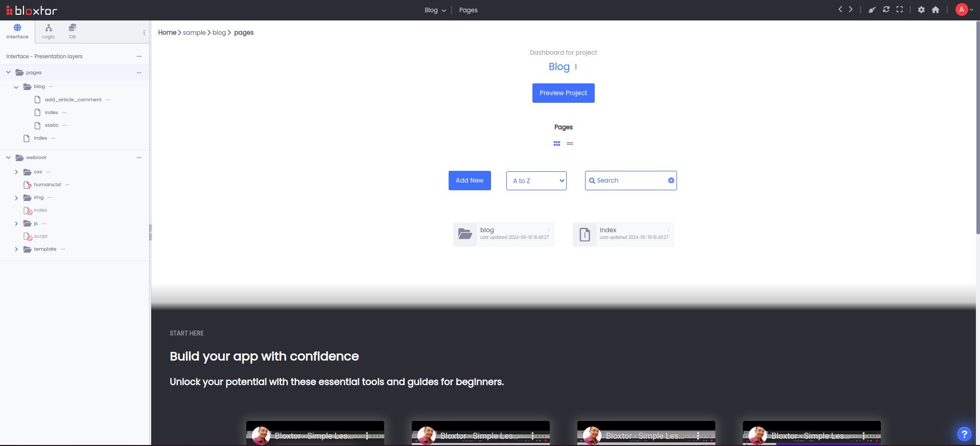Select the script file in webroot
Viewport: 980px width, 446px height.
click(40, 236)
